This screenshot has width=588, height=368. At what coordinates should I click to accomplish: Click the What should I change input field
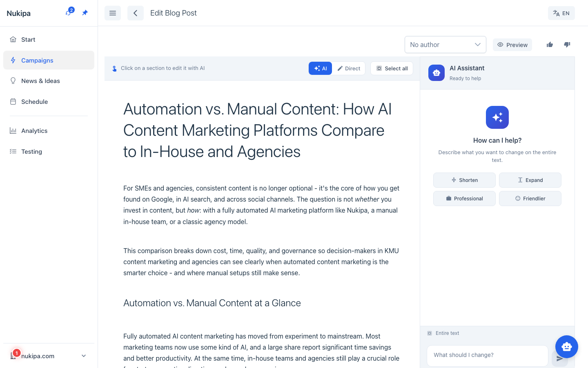487,356
